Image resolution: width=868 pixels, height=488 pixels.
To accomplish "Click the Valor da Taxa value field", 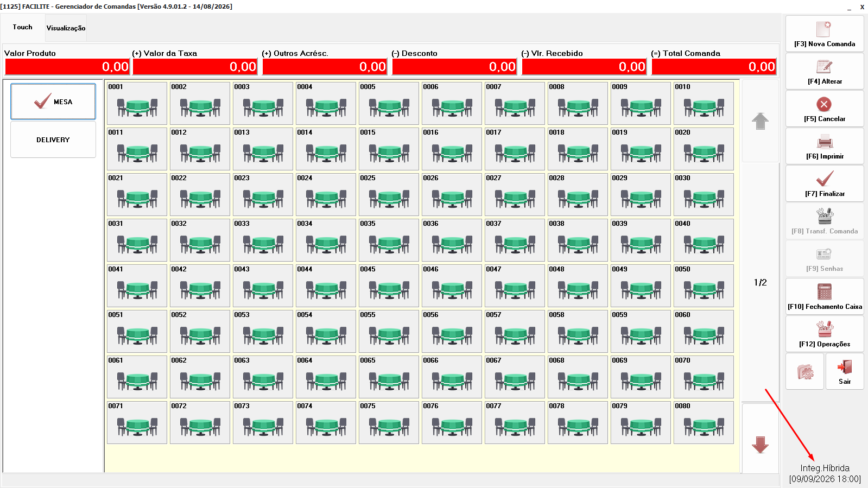I will pyautogui.click(x=195, y=67).
